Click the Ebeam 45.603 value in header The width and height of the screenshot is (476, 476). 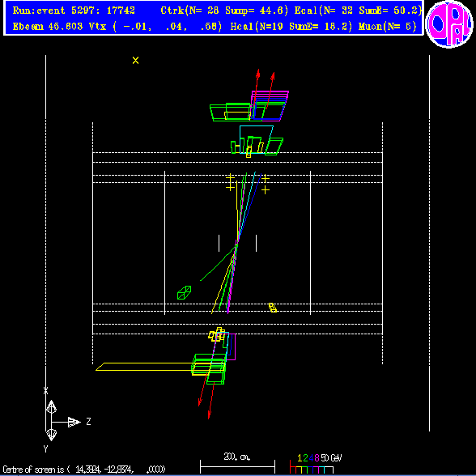48,27
